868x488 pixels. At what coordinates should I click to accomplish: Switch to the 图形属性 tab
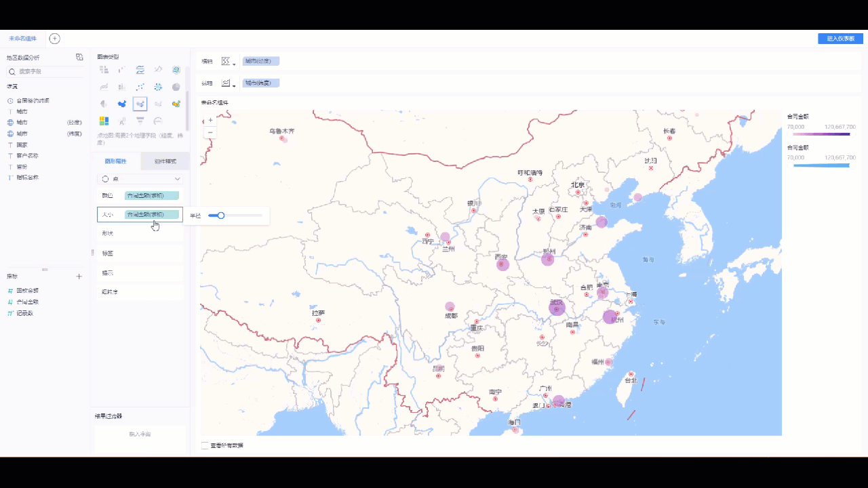(115, 161)
